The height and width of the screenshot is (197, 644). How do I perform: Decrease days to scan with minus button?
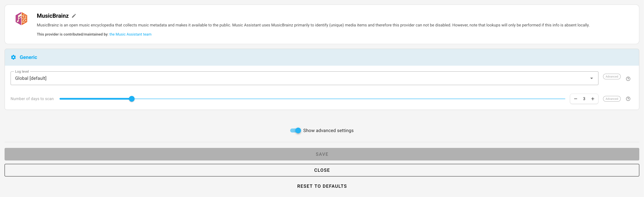[575, 99]
